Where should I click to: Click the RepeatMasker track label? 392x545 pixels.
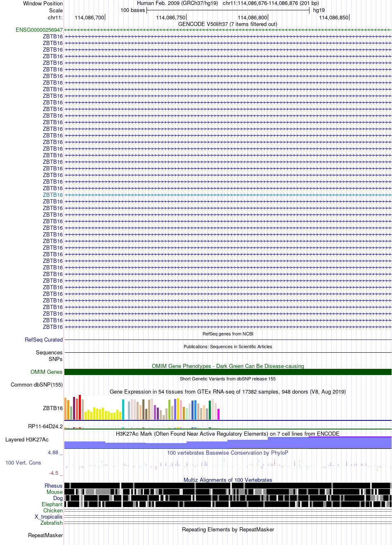(x=45, y=535)
